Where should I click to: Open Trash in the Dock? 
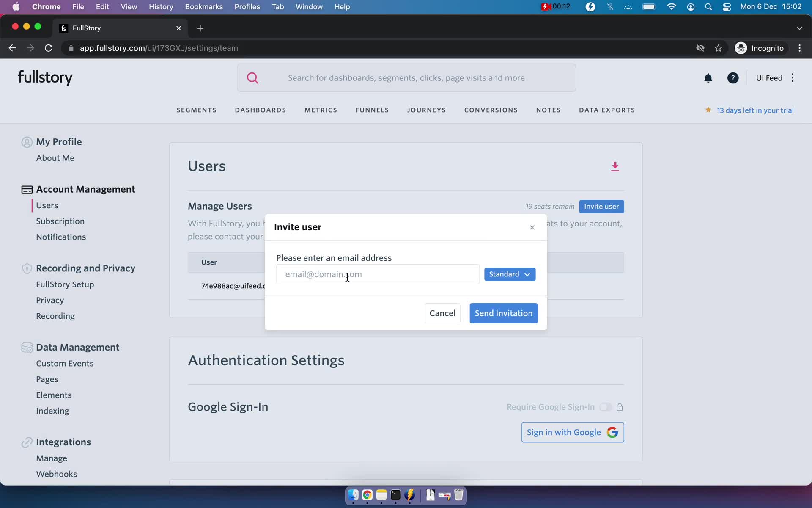click(458, 495)
